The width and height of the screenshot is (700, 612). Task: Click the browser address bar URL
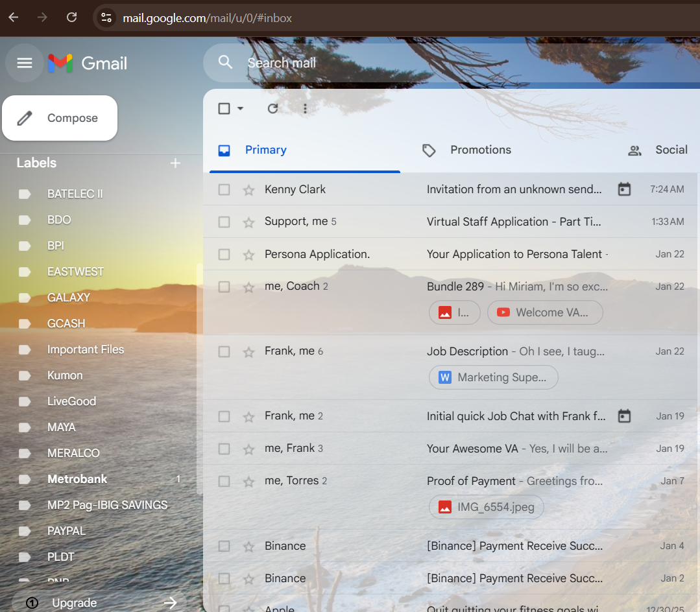207,18
